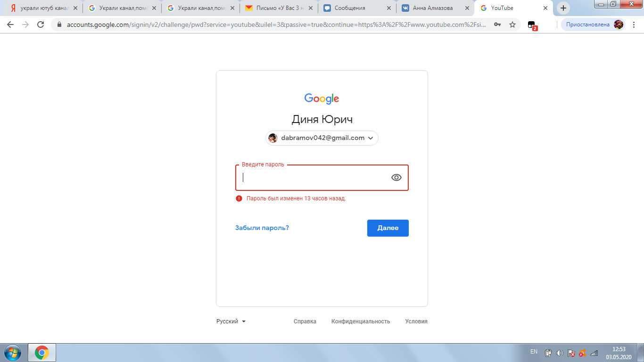Open the 'Условия' footer link

(416, 321)
